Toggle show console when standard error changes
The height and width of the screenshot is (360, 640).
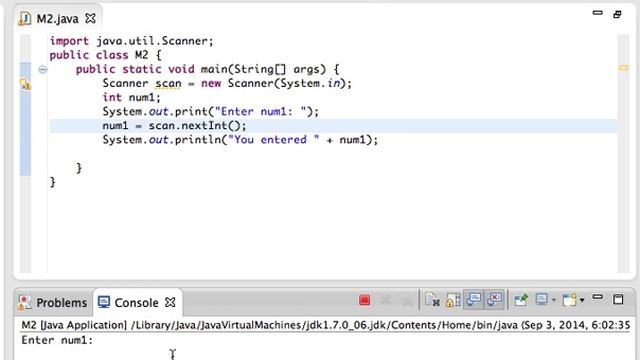[x=494, y=300]
